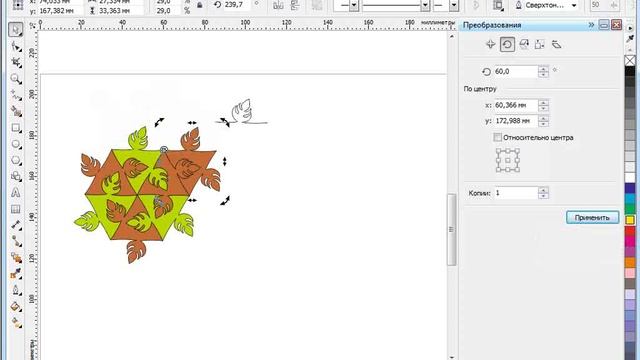This screenshot has height=360, width=640.
Task: Switch to Position transformation in the docker
Action: click(x=490, y=44)
